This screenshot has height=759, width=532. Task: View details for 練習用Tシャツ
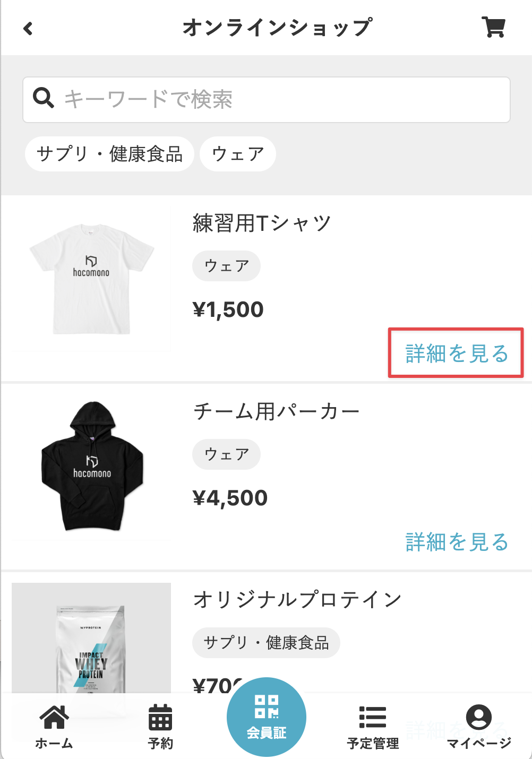(x=457, y=353)
